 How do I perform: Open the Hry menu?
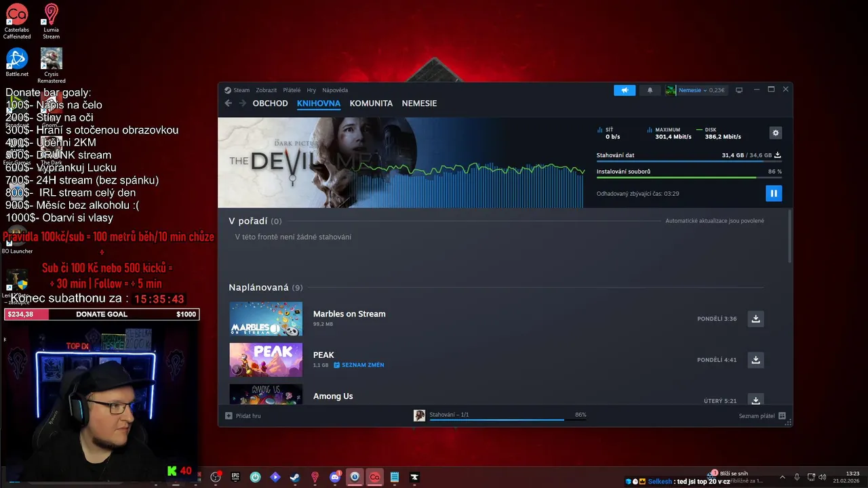coord(311,90)
